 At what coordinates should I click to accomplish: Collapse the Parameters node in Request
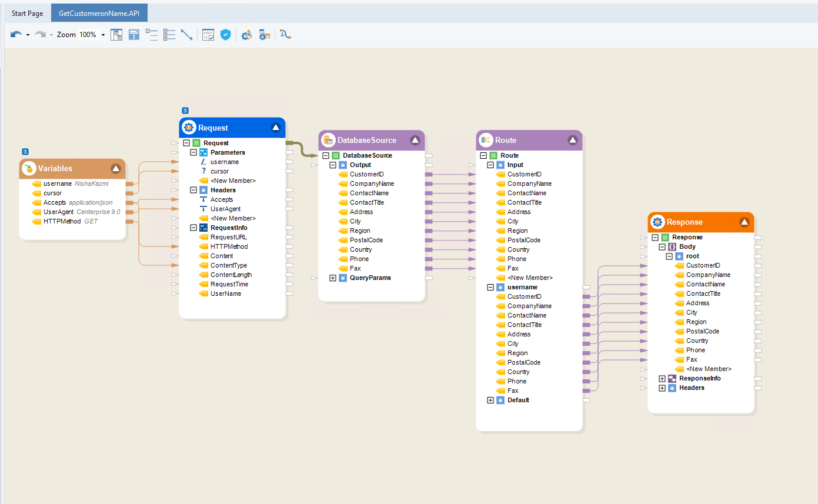pos(193,152)
